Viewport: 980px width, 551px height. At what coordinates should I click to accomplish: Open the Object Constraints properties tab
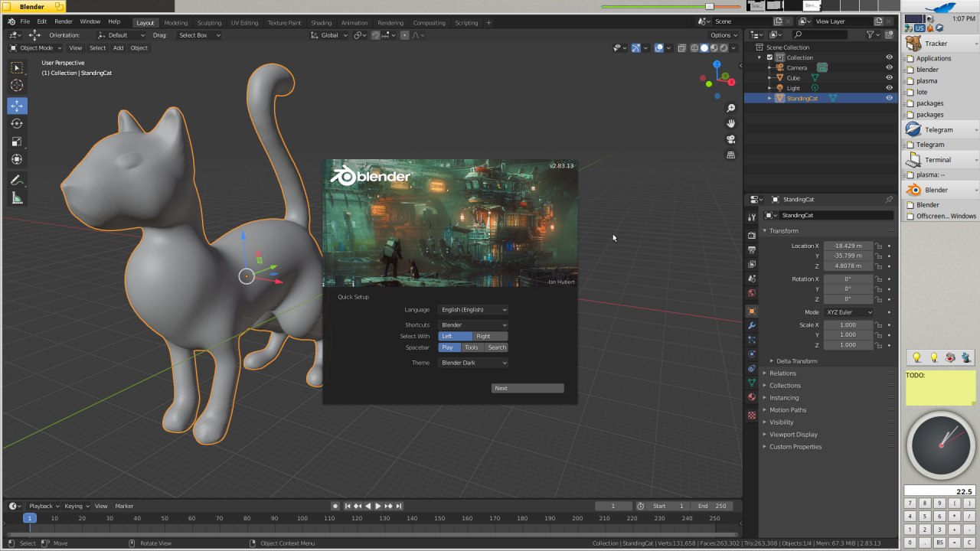752,369
